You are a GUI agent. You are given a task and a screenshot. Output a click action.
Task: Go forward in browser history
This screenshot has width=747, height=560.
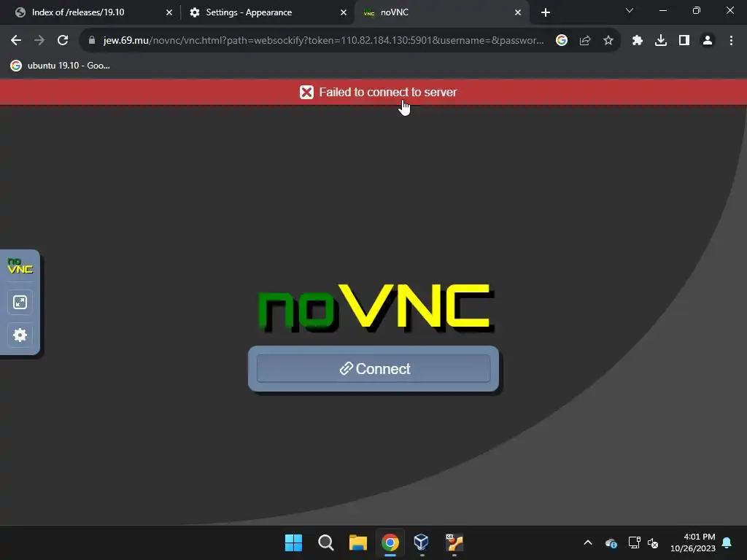[x=39, y=41]
